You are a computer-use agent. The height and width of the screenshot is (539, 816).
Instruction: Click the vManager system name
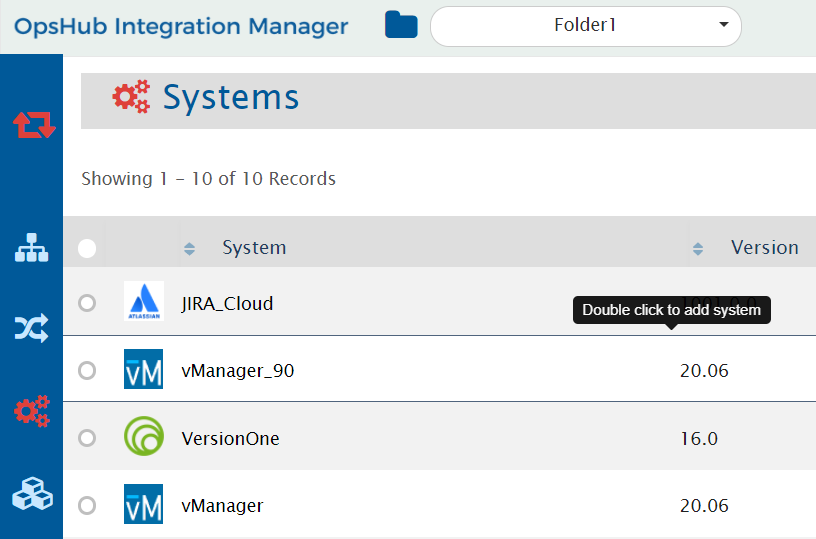tap(222, 505)
